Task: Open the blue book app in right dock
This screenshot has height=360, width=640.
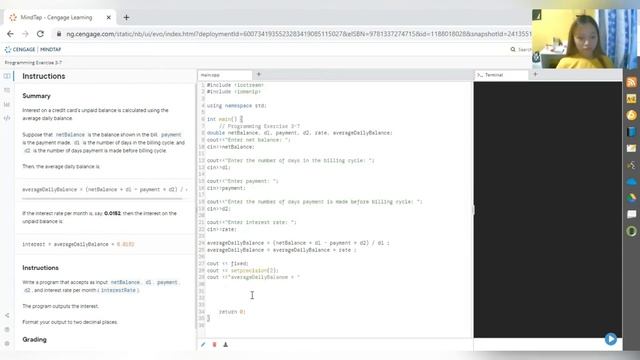Action: click(x=631, y=132)
